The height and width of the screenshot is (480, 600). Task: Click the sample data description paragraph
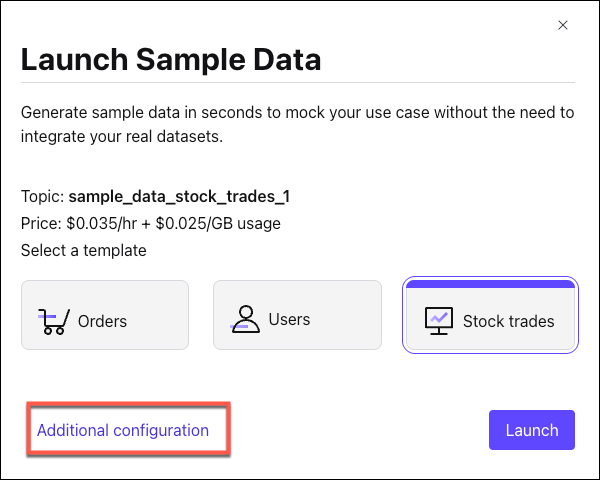click(x=297, y=124)
